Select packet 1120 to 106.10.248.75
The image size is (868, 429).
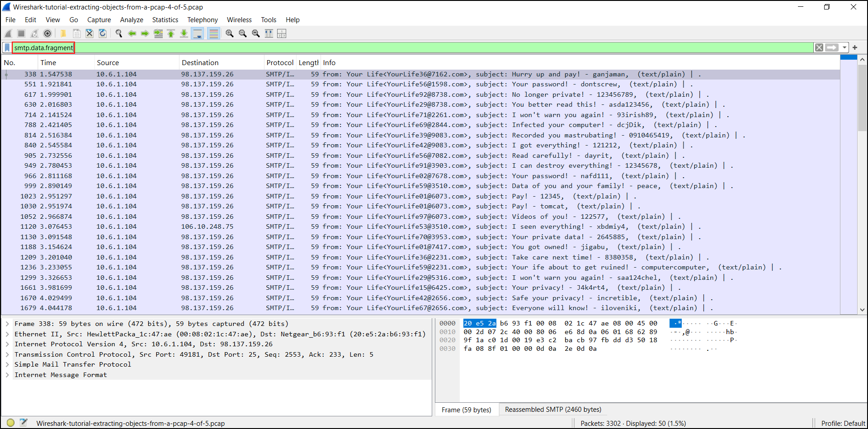coord(420,226)
